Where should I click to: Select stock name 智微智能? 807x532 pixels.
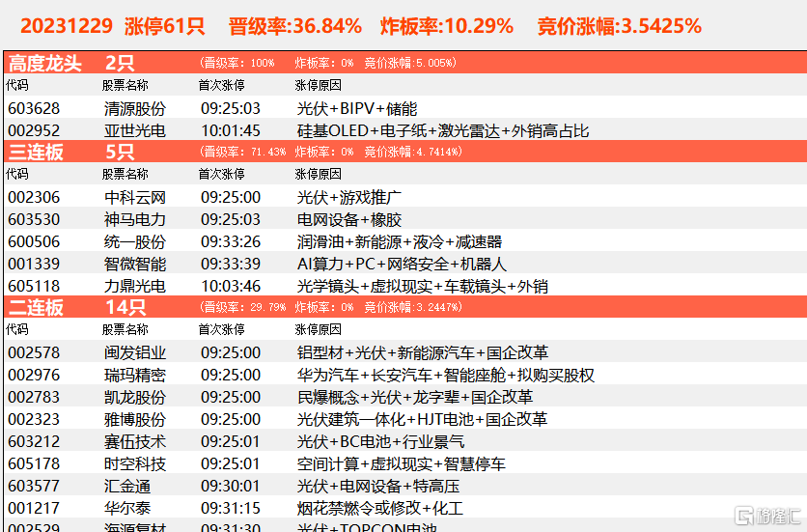tap(135, 264)
